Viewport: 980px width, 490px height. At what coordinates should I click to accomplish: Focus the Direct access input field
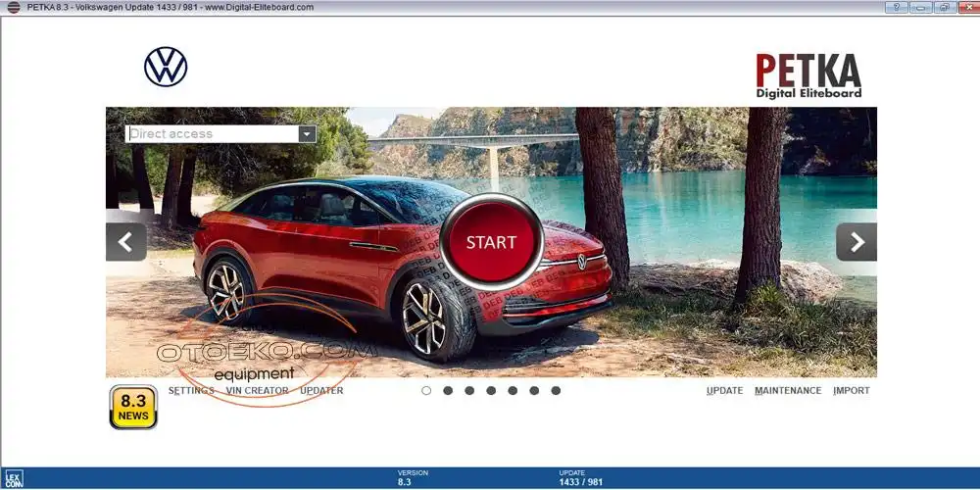pyautogui.click(x=211, y=134)
